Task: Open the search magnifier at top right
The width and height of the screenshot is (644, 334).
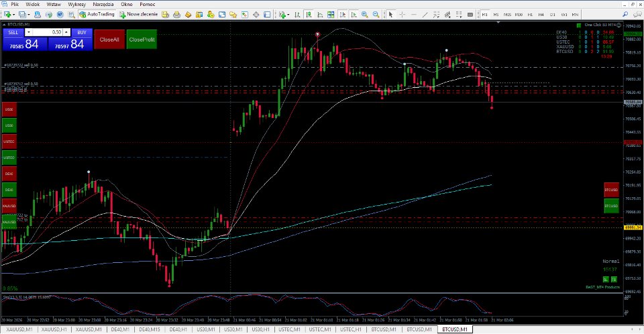Action: 625,14
